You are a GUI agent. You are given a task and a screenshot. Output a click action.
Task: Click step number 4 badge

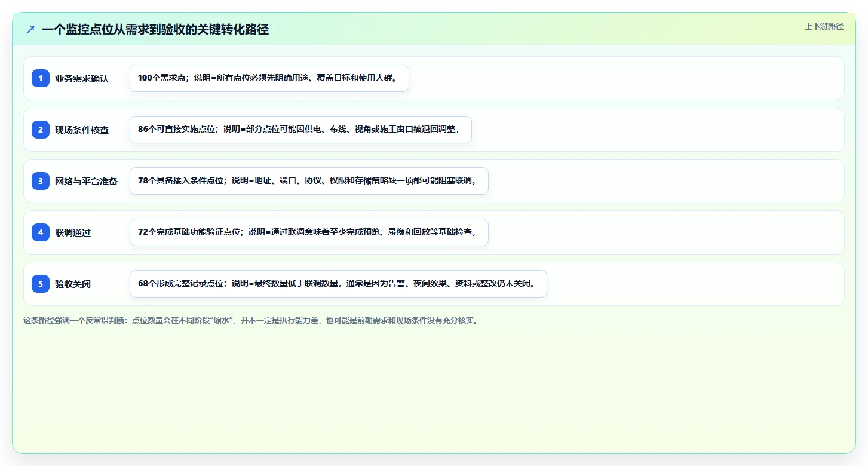41,232
